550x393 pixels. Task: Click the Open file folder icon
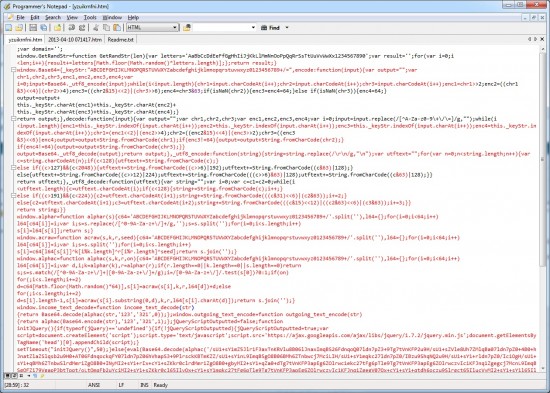pos(19,27)
